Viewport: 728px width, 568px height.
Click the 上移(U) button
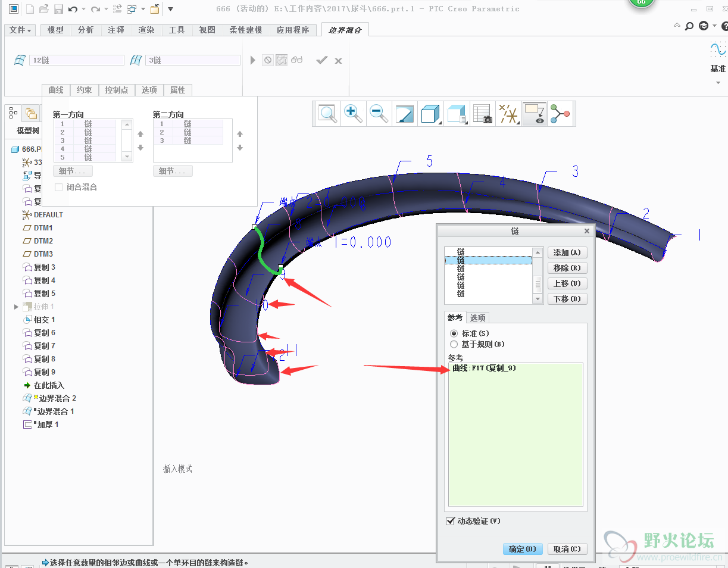pos(567,283)
